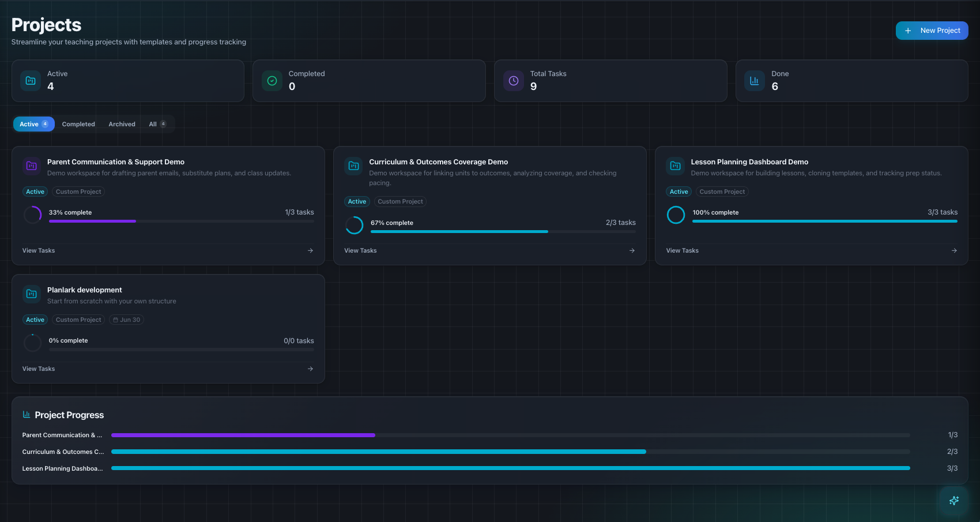Open the Lesson Planning Dashboard Demo title
Viewport: 980px width, 522px height.
(749, 162)
